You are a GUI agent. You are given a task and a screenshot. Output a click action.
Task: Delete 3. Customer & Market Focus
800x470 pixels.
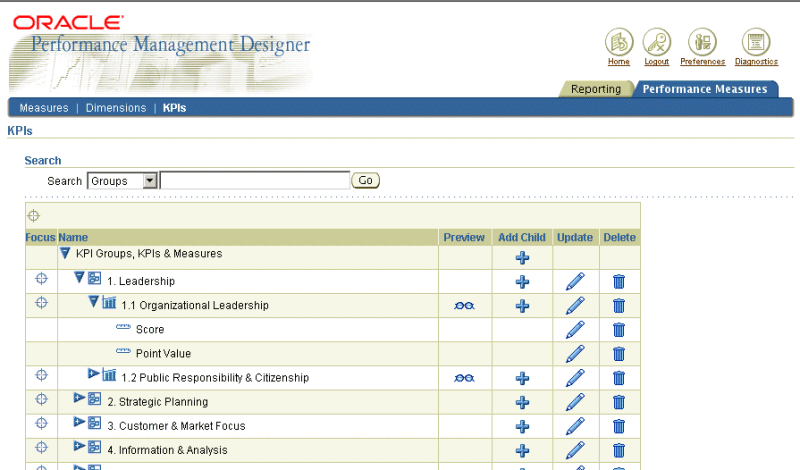(x=619, y=426)
